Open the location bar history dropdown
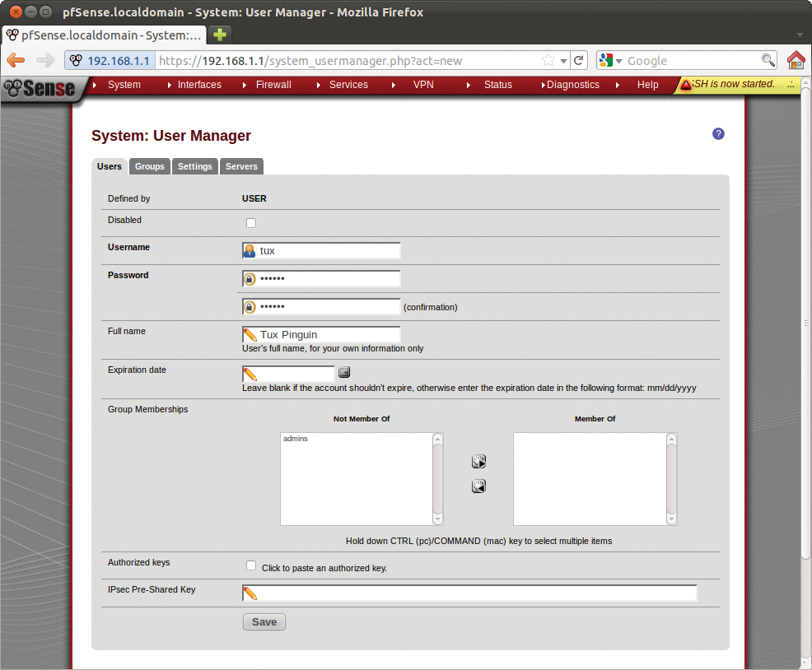 pos(562,60)
